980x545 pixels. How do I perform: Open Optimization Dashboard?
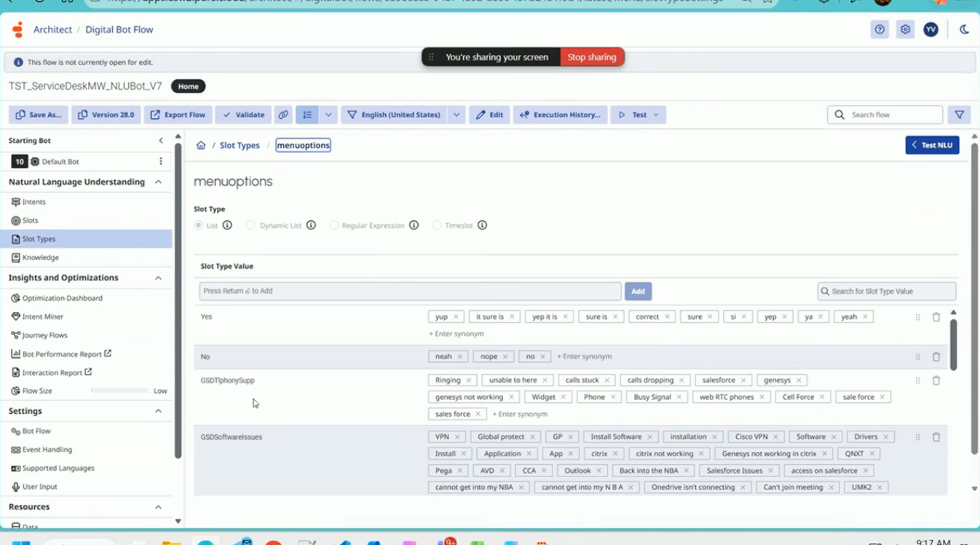pyautogui.click(x=63, y=299)
